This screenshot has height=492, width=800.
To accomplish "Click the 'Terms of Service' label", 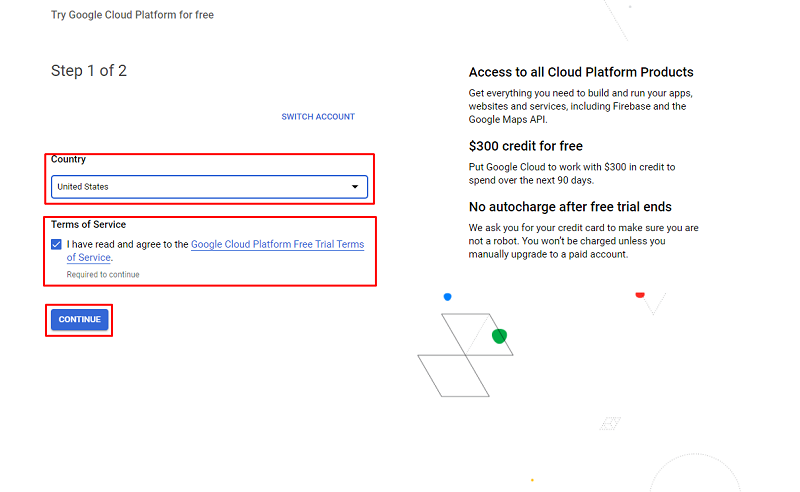I will [x=88, y=225].
